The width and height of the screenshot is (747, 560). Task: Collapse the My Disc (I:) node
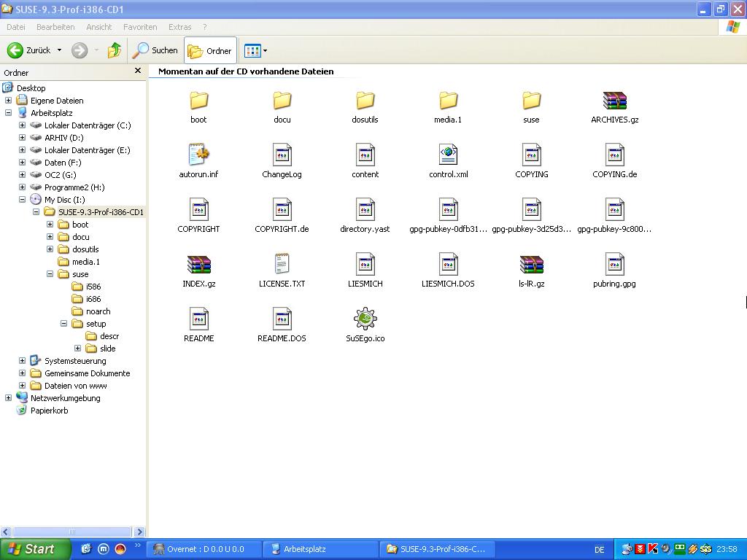pyautogui.click(x=22, y=200)
